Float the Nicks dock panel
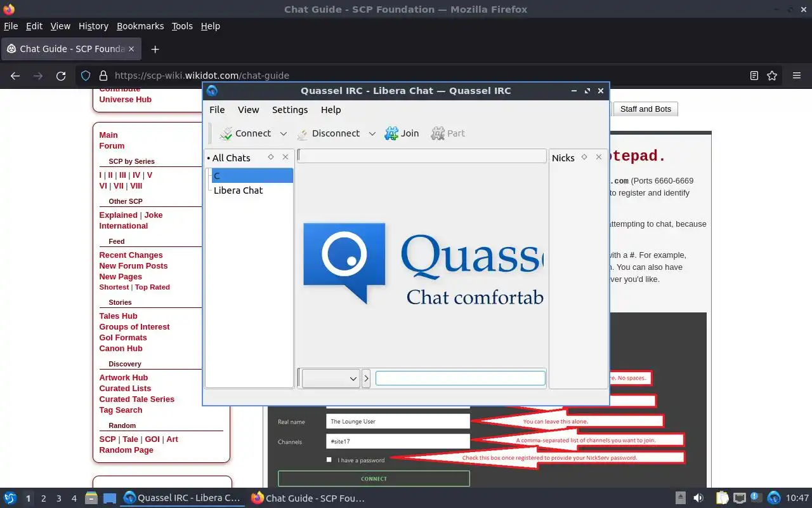Viewport: 812px width, 508px height. point(584,157)
